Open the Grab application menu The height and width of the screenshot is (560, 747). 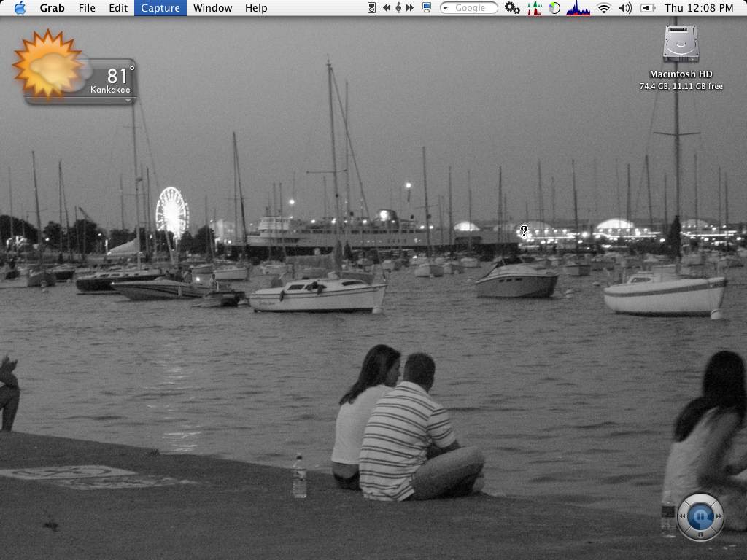[52, 8]
